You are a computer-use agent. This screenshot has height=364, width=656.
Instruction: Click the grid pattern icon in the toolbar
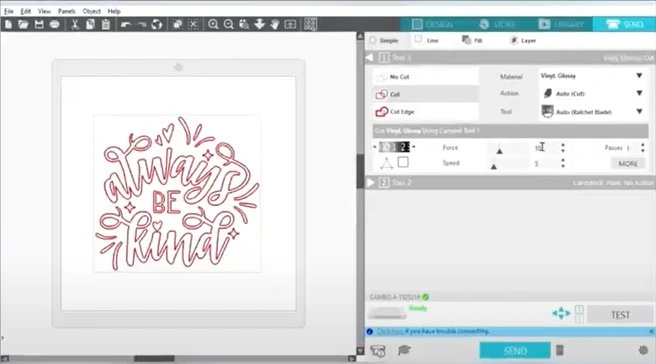pos(310,24)
